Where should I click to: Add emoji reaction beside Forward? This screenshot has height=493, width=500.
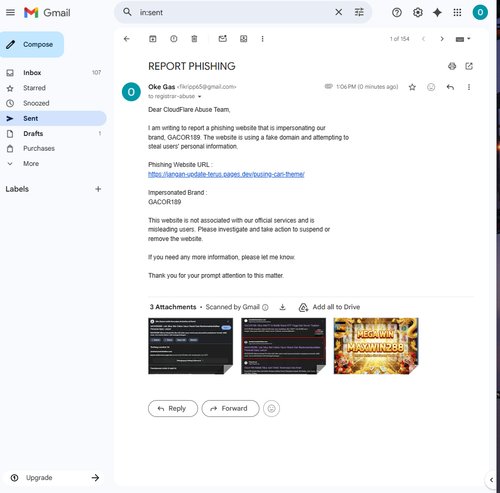point(271,408)
